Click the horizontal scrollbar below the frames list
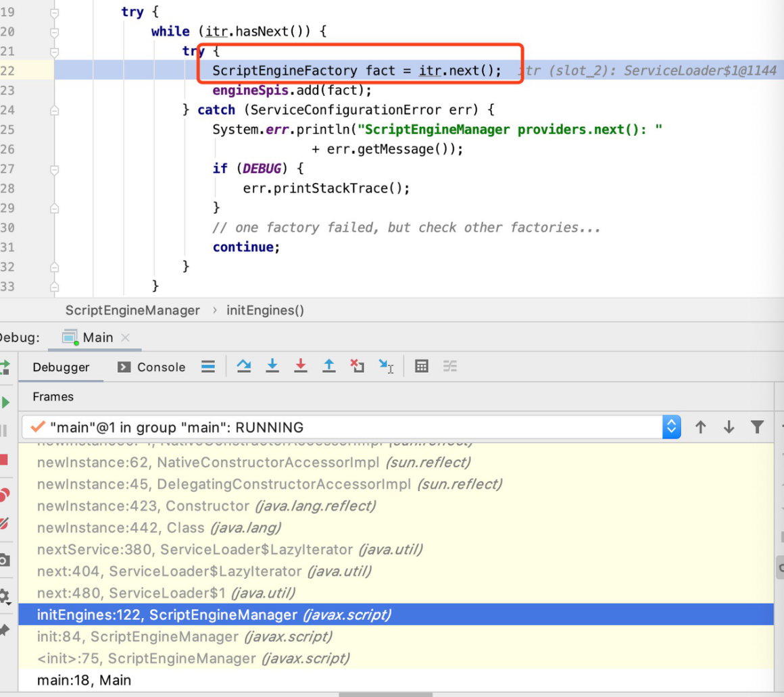The image size is (784, 697). pos(385,694)
